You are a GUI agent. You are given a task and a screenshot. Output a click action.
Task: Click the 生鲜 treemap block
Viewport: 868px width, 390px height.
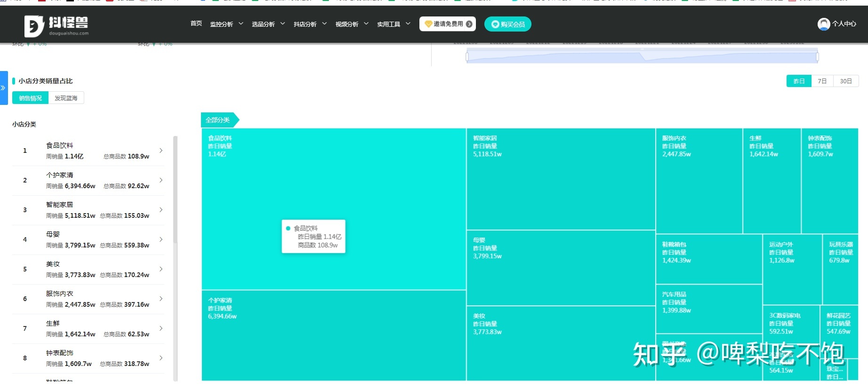pos(772,181)
